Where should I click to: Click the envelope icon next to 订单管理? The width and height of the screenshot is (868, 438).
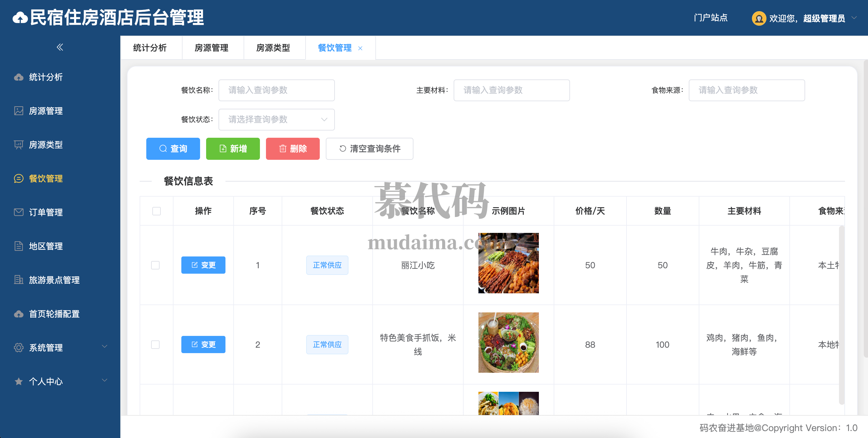[x=18, y=212]
